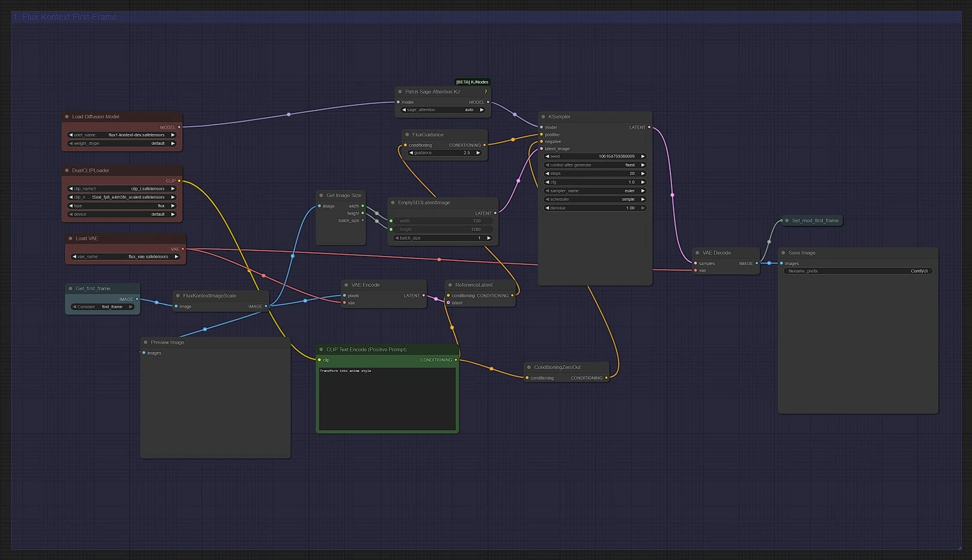Collapse the Patch Sage Attention KJ node dot
Viewport: 972px width, 560px height.
[400, 92]
